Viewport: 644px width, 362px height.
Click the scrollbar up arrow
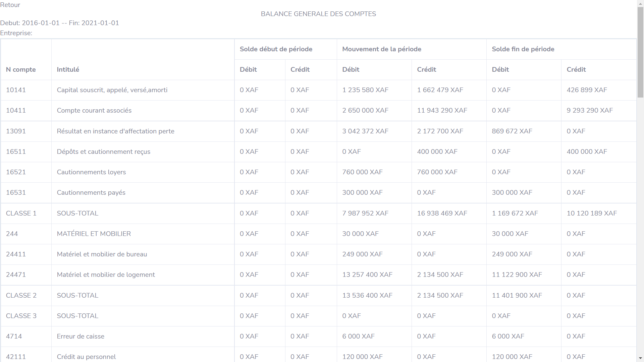click(640, 3)
